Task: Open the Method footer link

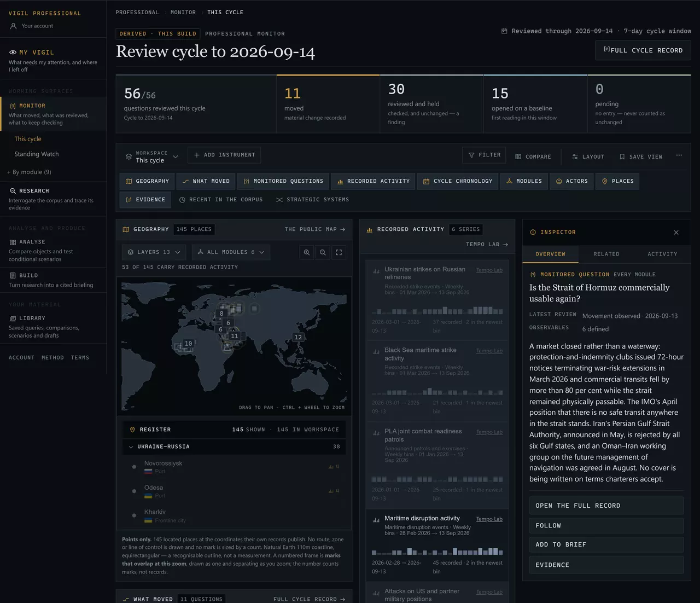Action: (x=52, y=357)
